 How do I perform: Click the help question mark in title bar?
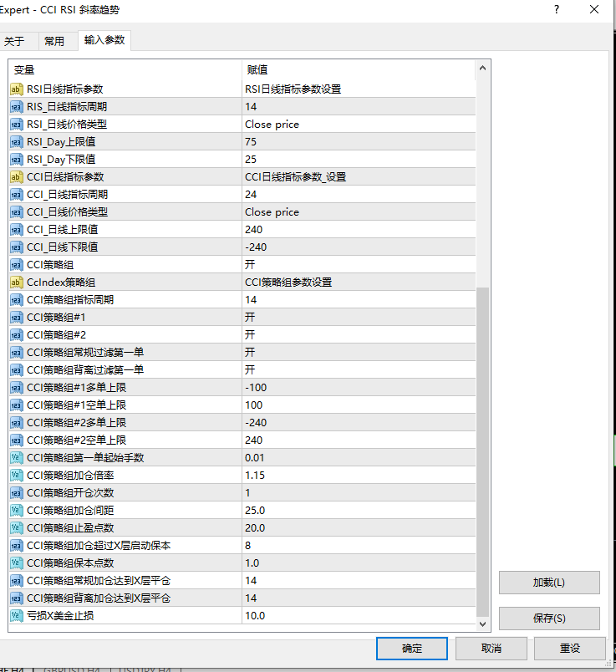(557, 9)
